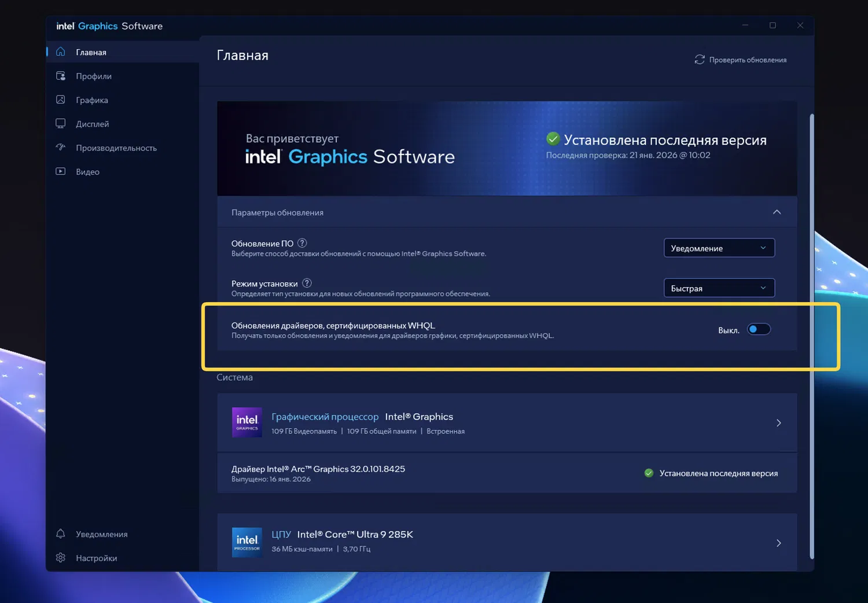Screen dimensions: 868x603
Task: Collapse the Параметры обновления section
Action: 777,212
